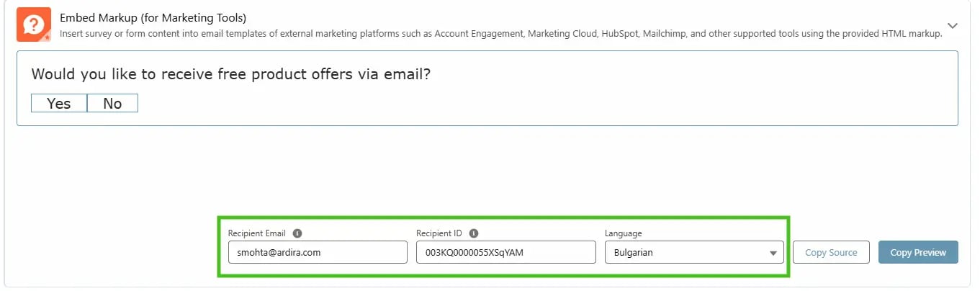
Task: Open the Language dropdown showing Bulgarian
Action: 694,253
